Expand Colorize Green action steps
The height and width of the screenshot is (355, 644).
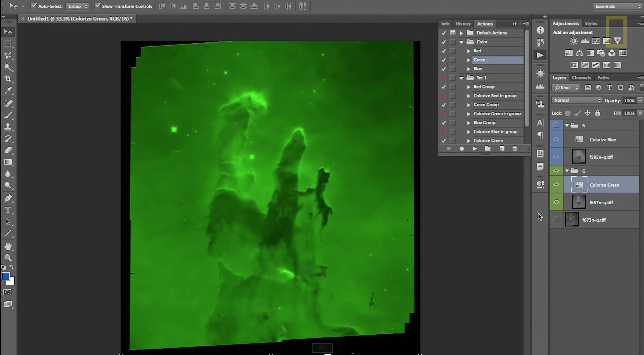[x=468, y=141]
